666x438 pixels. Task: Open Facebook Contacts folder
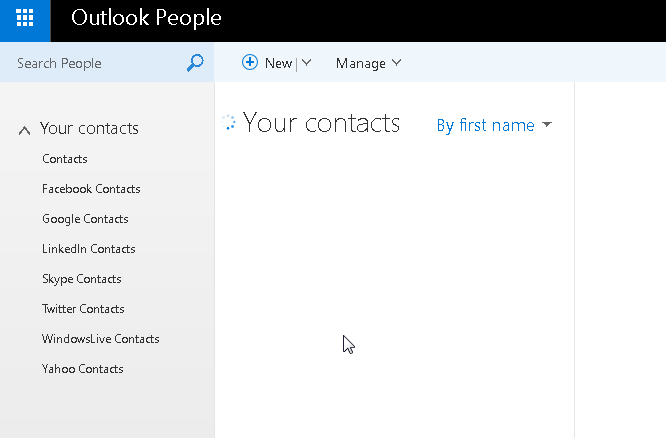coord(91,189)
